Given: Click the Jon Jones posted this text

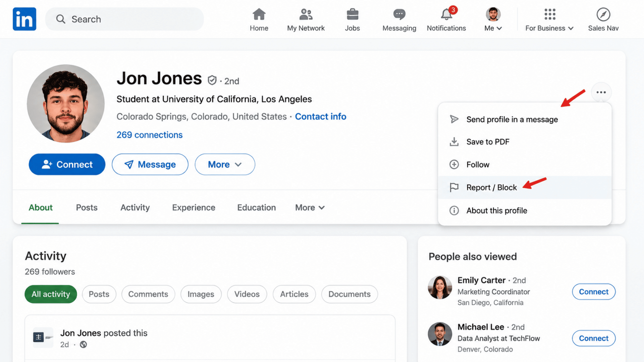Looking at the screenshot, I should point(104,333).
